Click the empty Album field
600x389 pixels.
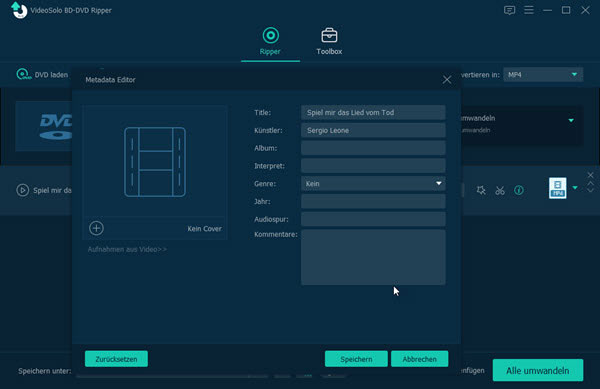pyautogui.click(x=373, y=148)
